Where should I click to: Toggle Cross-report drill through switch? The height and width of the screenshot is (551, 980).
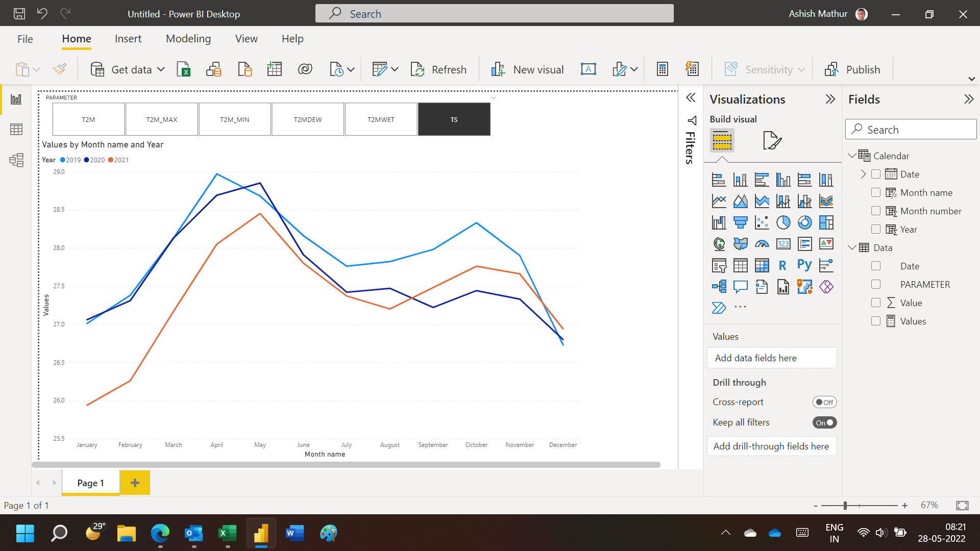point(824,402)
